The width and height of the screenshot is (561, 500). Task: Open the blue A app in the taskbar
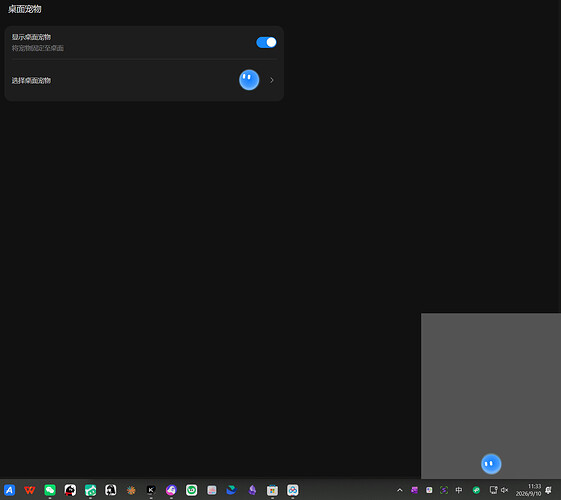[x=10, y=490]
